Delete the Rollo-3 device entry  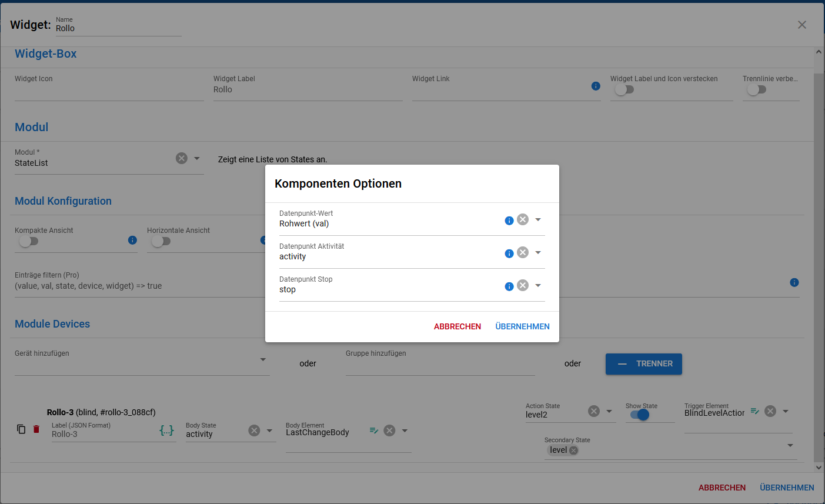(36, 429)
